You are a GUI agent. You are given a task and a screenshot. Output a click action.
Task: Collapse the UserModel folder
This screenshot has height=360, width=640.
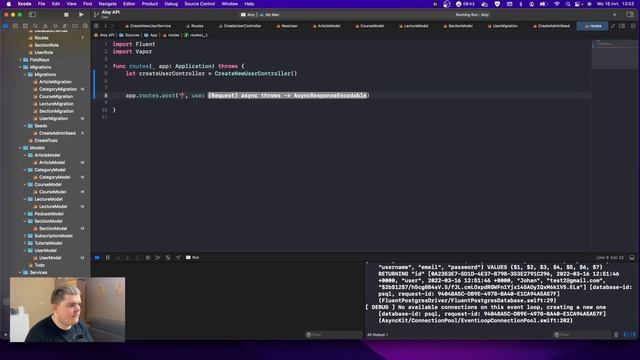(x=25, y=251)
